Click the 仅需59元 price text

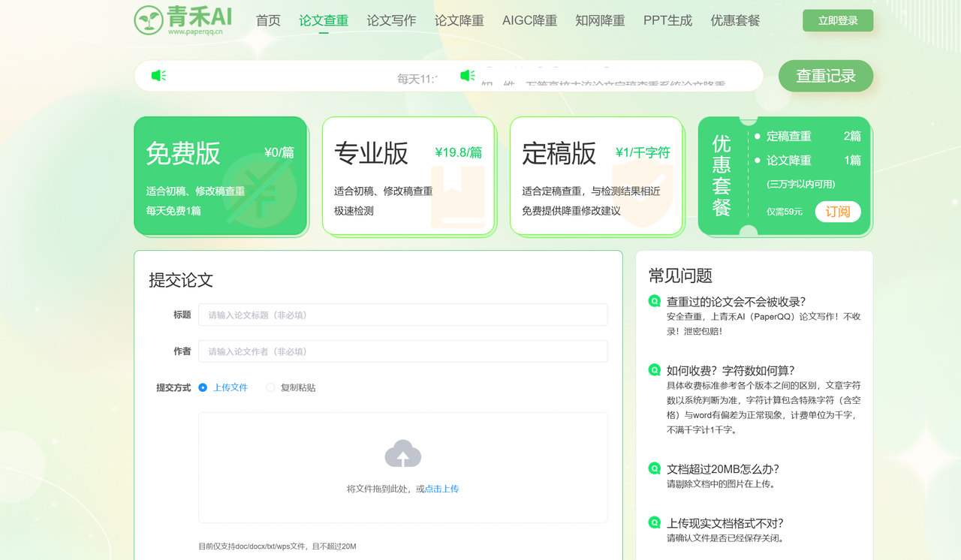point(785,212)
